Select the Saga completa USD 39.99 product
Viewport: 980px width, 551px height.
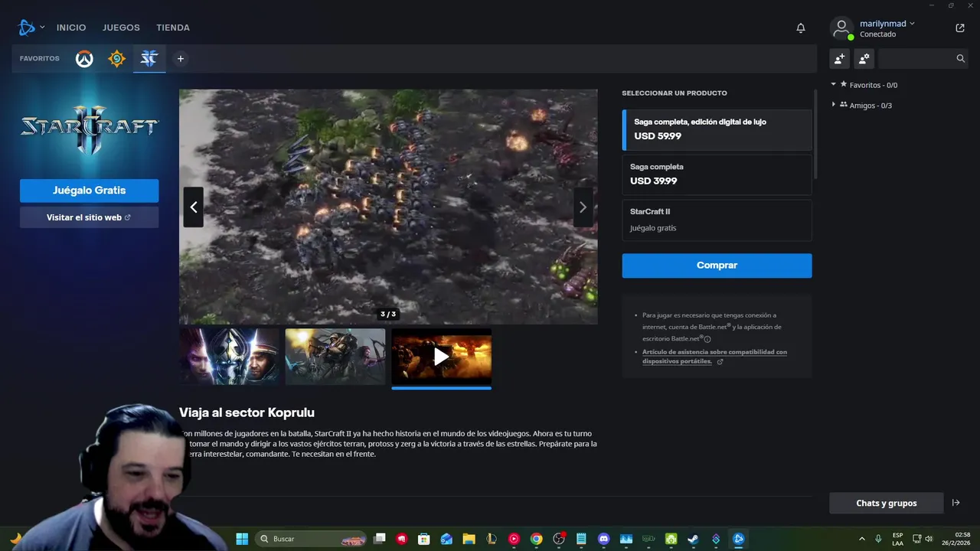[717, 174]
